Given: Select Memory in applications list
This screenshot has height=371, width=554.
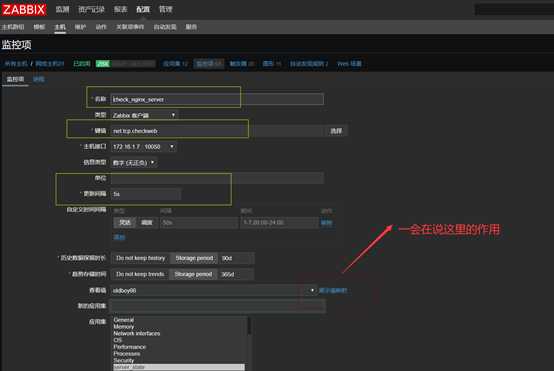Looking at the screenshot, I should point(124,326).
